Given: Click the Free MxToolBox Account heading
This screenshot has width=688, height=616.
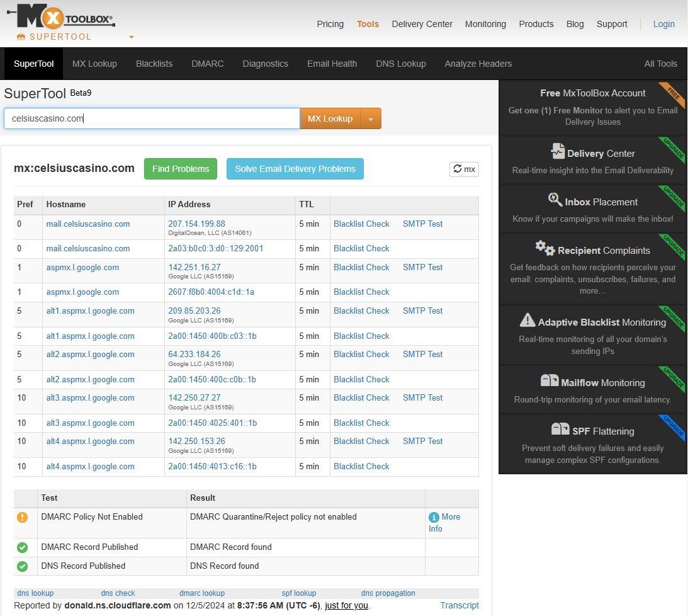Looking at the screenshot, I should coord(592,93).
